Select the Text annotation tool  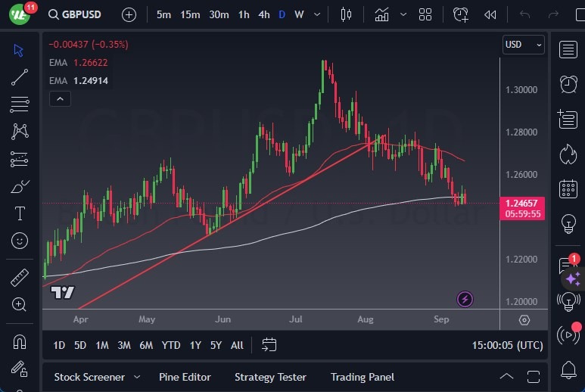[x=20, y=213]
